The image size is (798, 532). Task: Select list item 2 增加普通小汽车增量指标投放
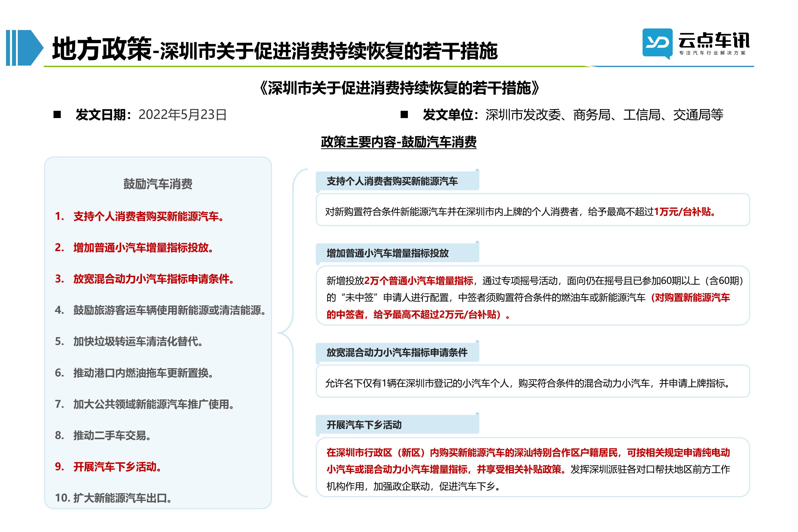[x=134, y=247]
